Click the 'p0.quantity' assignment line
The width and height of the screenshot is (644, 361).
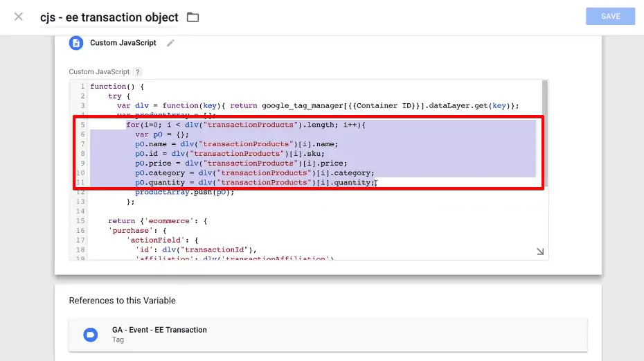pyautogui.click(x=255, y=182)
